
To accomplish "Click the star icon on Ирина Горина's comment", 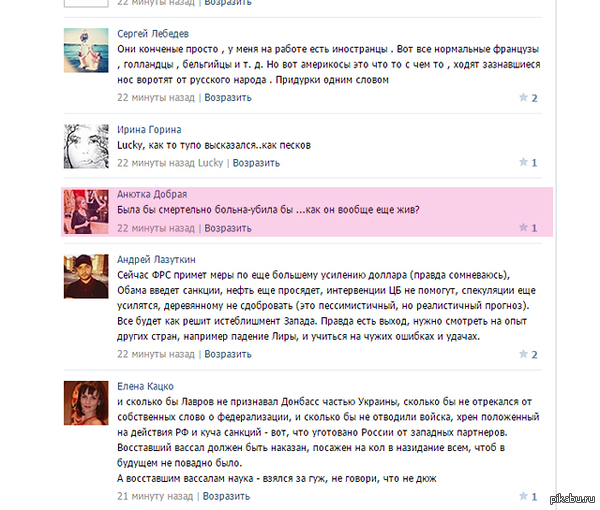I will tap(523, 162).
